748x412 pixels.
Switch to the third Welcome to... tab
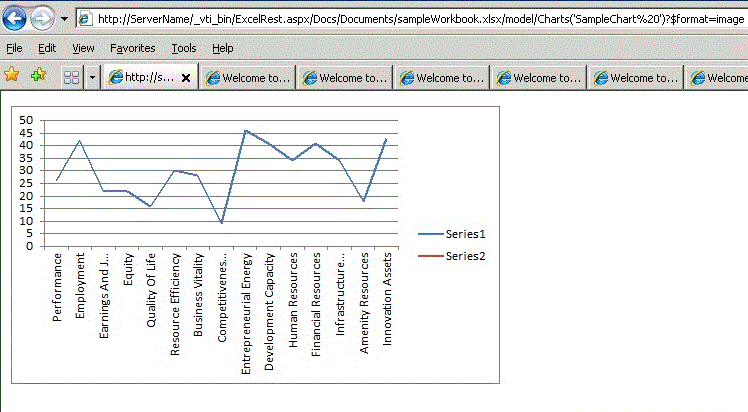pyautogui.click(x=442, y=78)
